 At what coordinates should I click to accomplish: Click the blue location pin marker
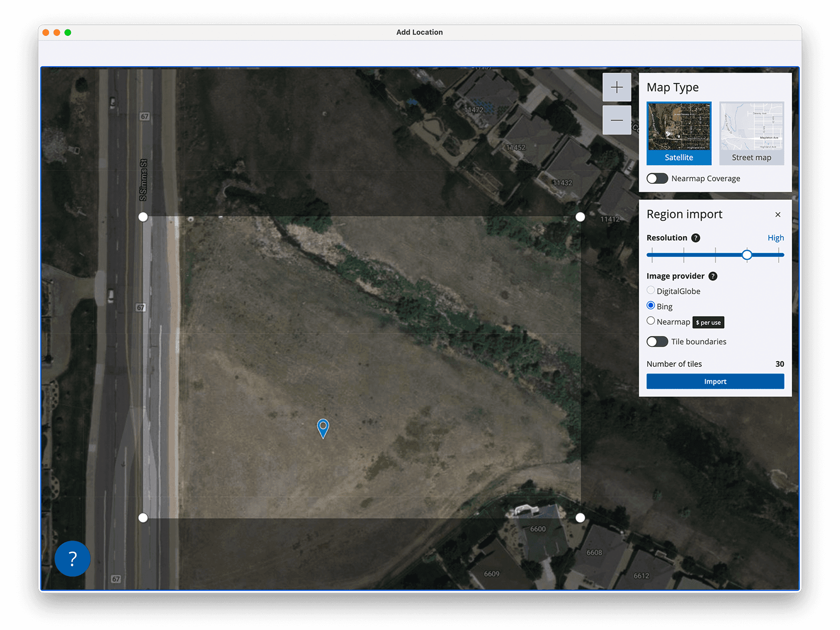323,427
